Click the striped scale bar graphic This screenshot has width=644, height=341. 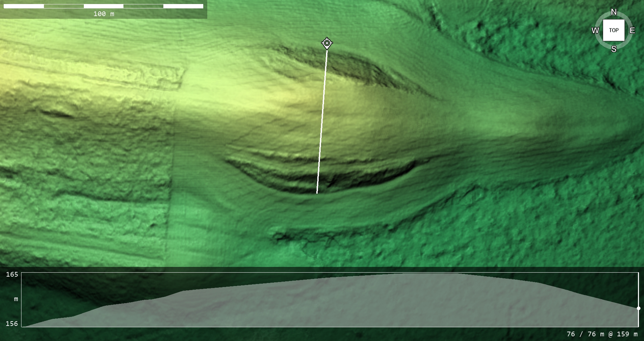pyautogui.click(x=103, y=6)
